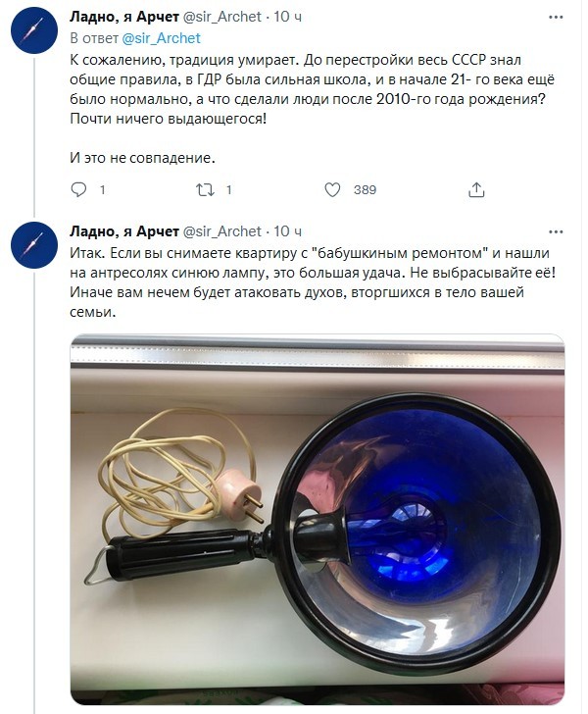Click the like count 389
This screenshot has height=714, width=588.
coord(365,190)
